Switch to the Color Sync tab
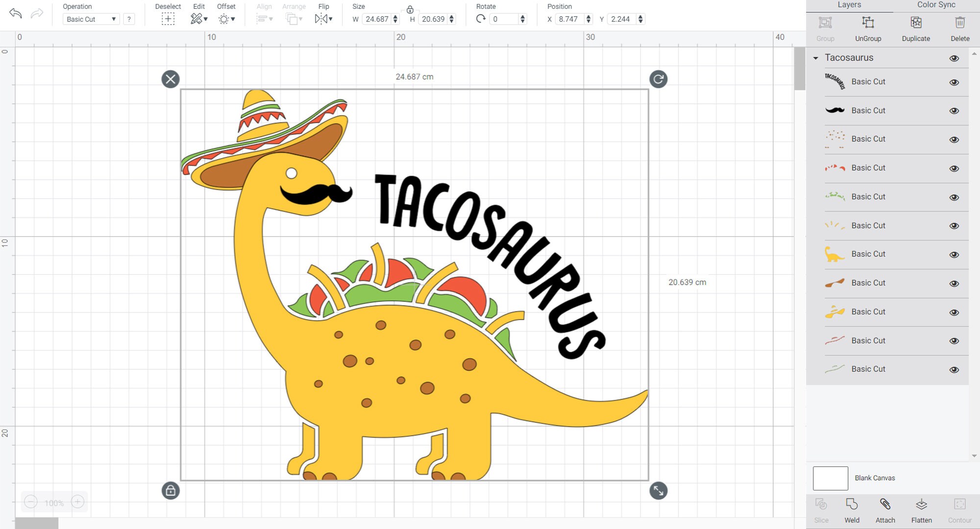The width and height of the screenshot is (980, 529). [x=935, y=5]
